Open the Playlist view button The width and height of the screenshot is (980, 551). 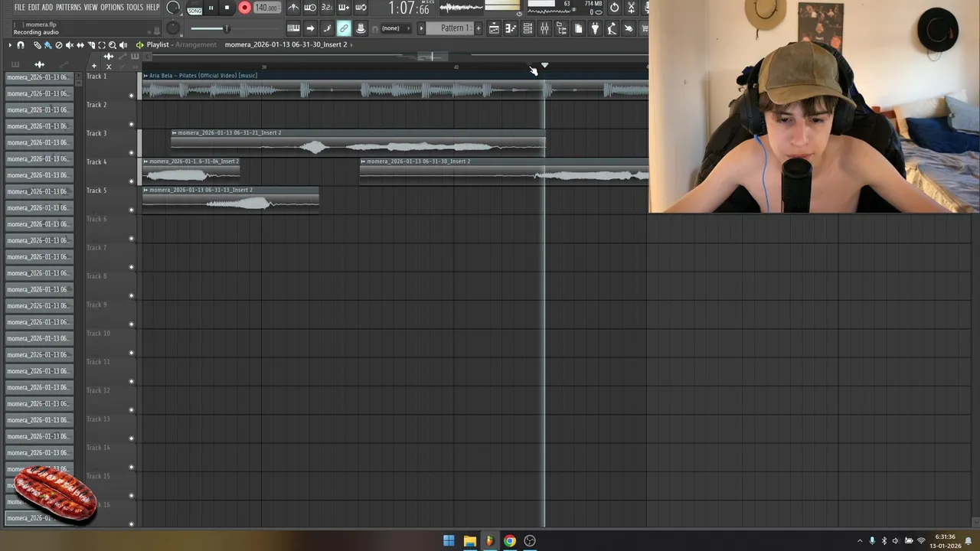pyautogui.click(x=494, y=28)
